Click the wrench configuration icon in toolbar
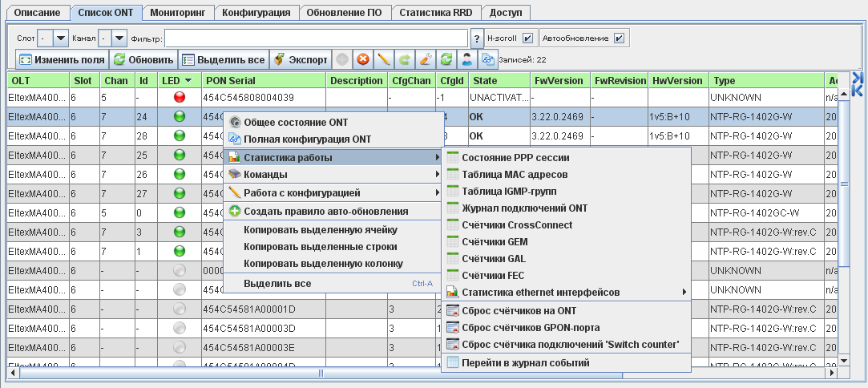 (426, 59)
